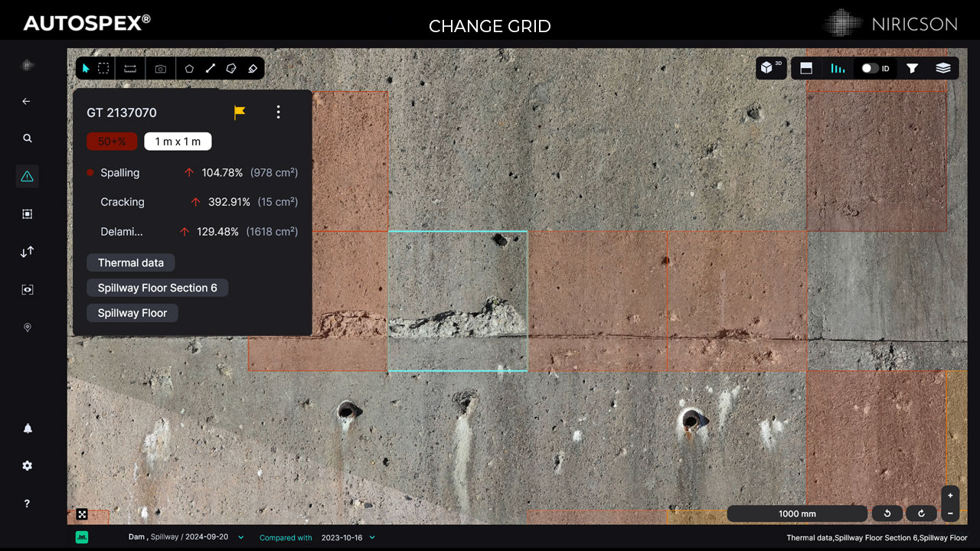Click the Spillway Floor Section 6 tag
The height and width of the screenshot is (551, 980).
(x=157, y=288)
